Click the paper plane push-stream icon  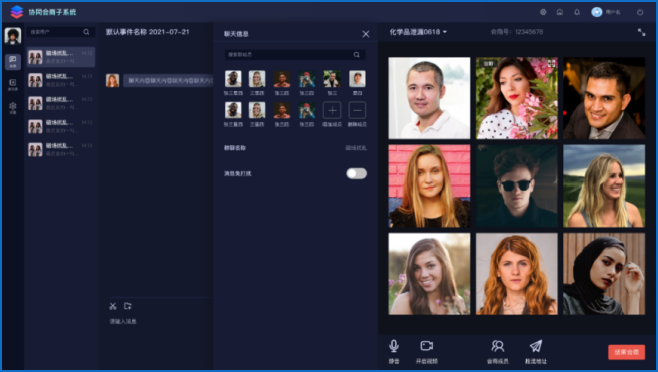535,346
